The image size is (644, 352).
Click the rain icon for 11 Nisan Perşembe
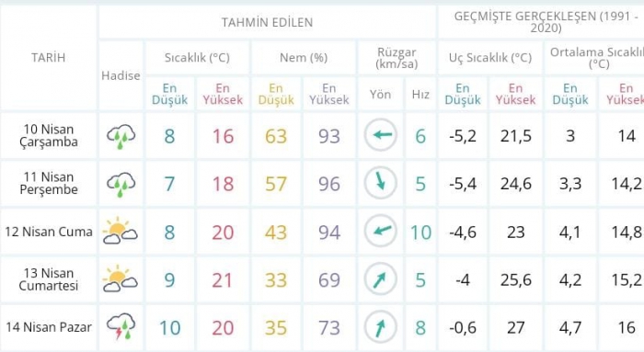121,184
